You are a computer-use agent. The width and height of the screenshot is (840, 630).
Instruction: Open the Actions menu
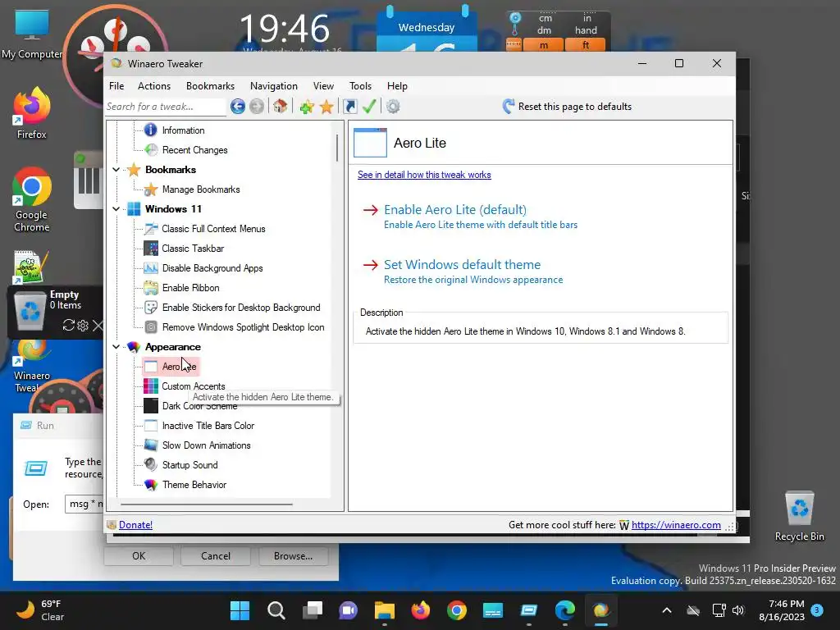(153, 85)
